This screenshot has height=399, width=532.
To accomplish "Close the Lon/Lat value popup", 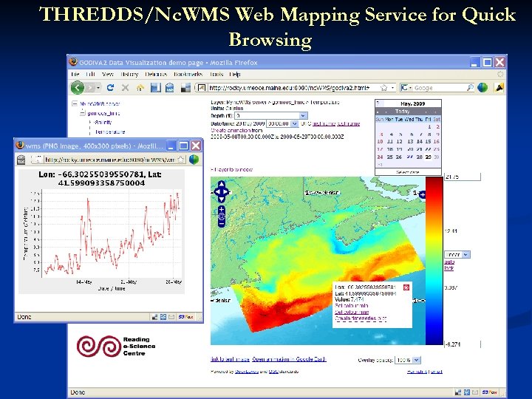I will click(x=406, y=287).
